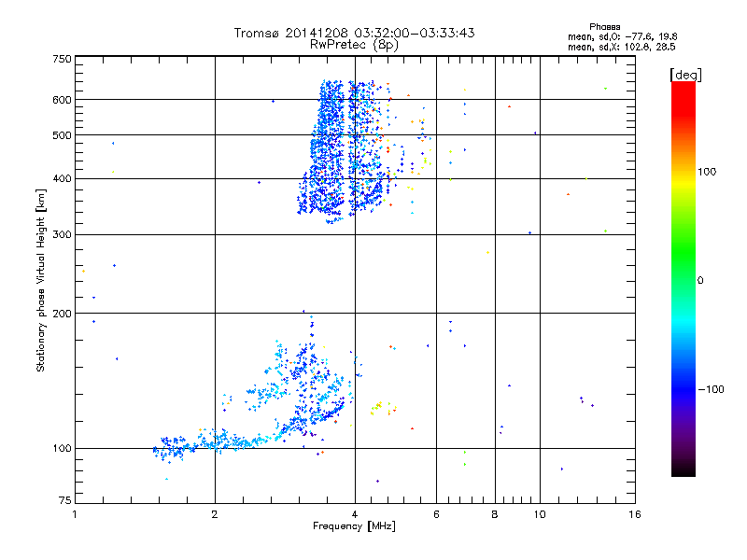This screenshot has width=747, height=560.
Task: Click the '-100' colorbar tick label
Action: [x=711, y=389]
